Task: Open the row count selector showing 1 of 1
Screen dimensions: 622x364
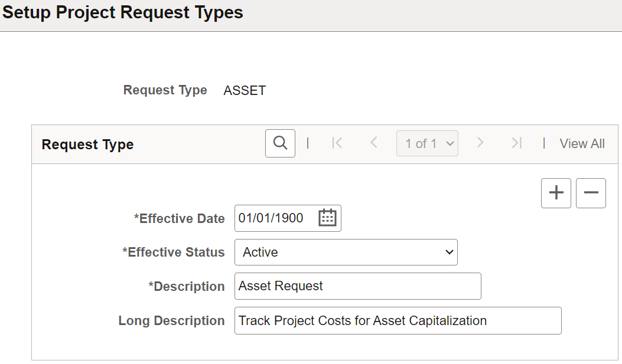Action: 427,143
